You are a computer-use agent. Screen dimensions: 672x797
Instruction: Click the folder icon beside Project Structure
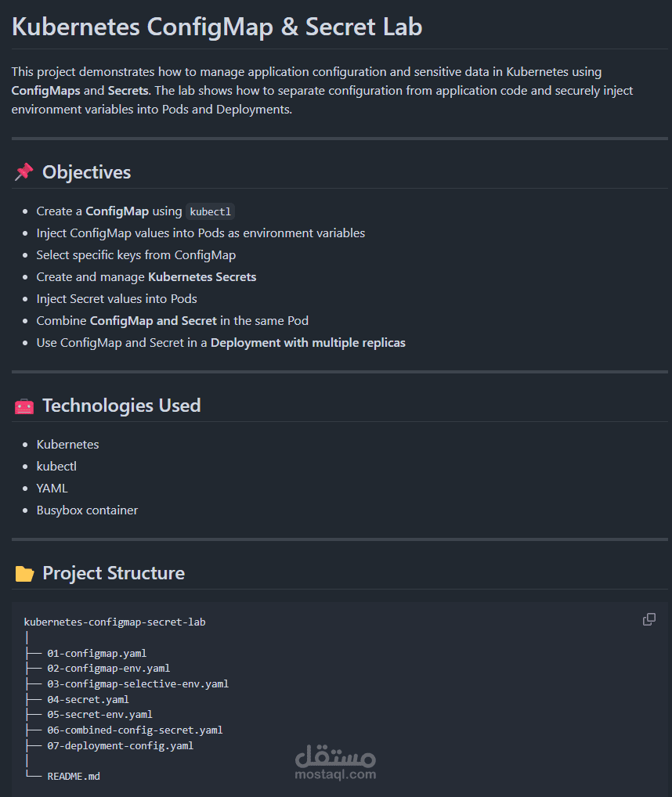pos(24,574)
